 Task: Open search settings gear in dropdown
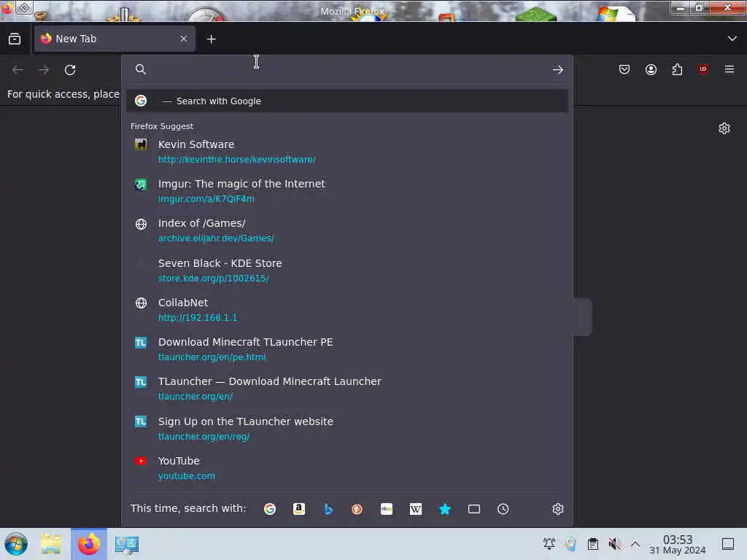coord(558,508)
